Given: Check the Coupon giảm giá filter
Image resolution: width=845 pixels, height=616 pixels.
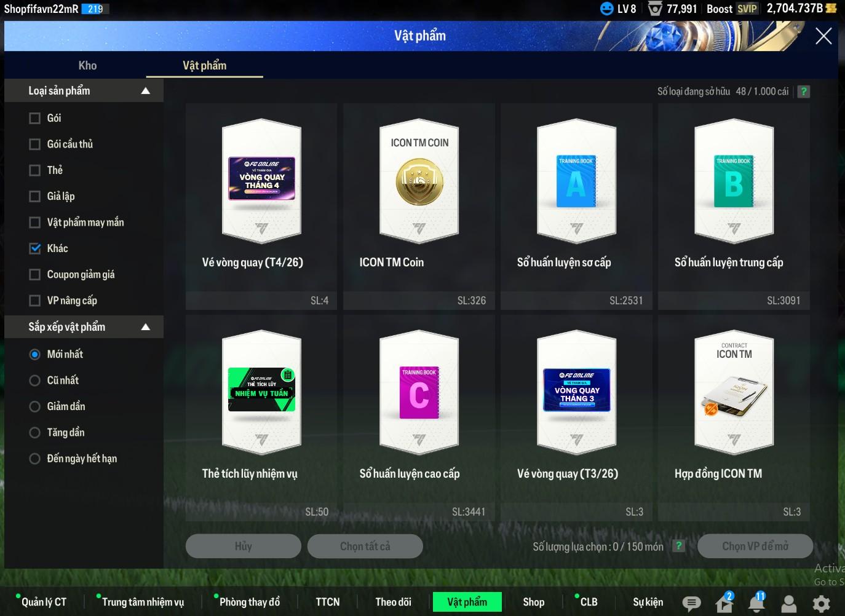Looking at the screenshot, I should [35, 275].
